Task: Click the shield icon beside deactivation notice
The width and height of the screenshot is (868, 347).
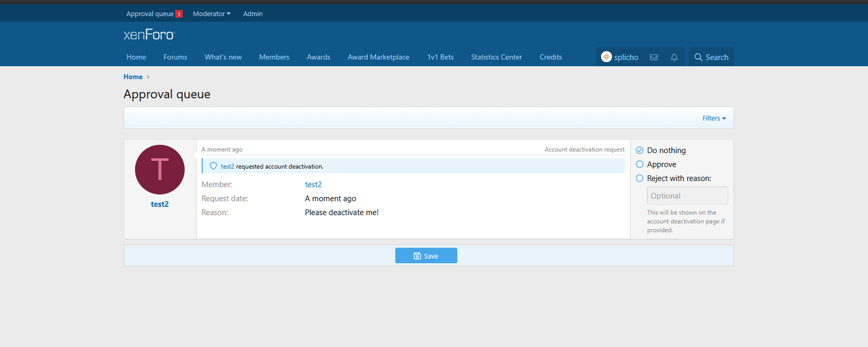Action: coord(213,166)
